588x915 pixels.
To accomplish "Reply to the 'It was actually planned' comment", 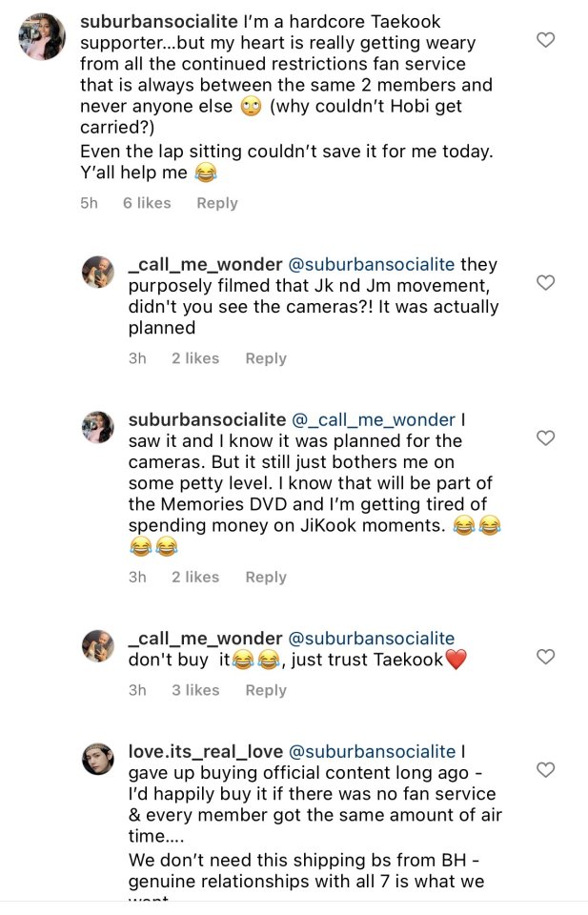I will coord(266,358).
